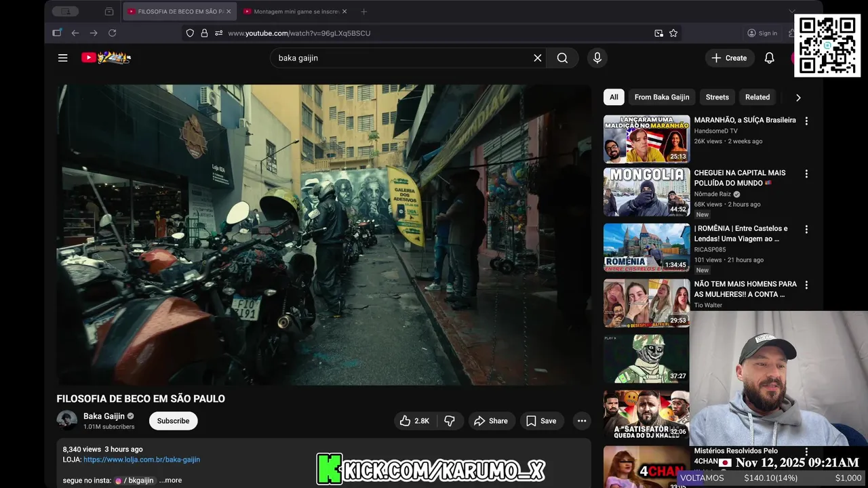Close the Montagem mini game tab
This screenshot has height=488, width=868.
pyautogui.click(x=344, y=12)
